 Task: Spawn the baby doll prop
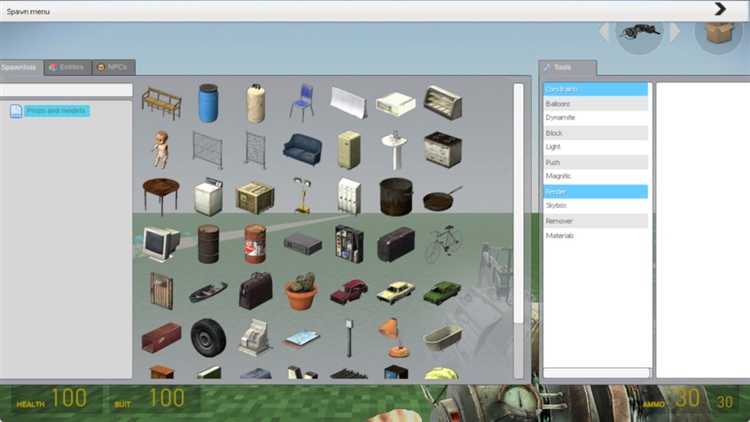[x=160, y=150]
